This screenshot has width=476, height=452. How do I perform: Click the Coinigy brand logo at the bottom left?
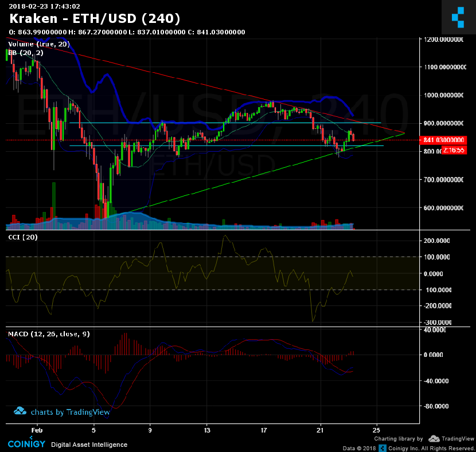pos(26,443)
